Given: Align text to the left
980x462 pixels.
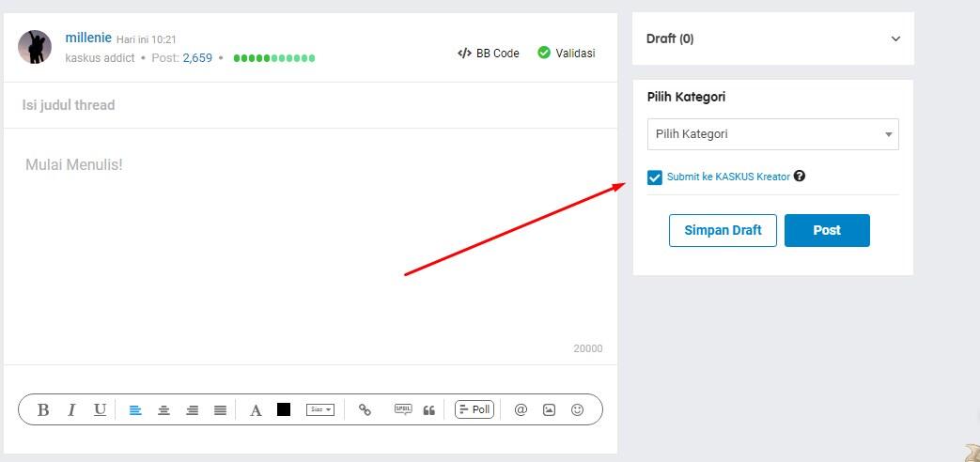Looking at the screenshot, I should point(135,410).
